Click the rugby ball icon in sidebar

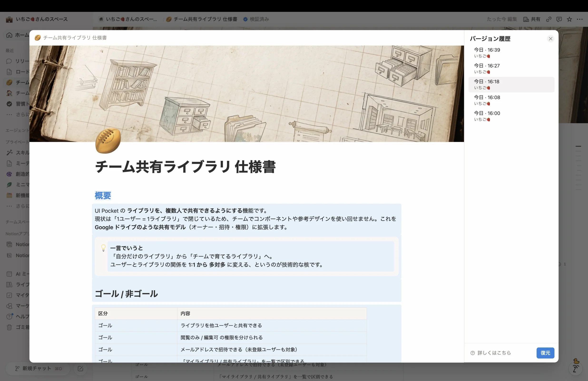pos(9,82)
